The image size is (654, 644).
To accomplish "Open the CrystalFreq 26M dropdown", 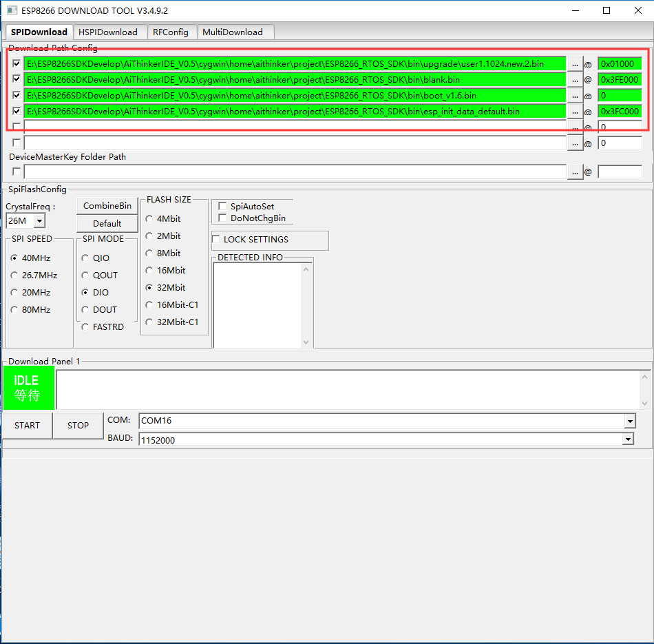I will tap(39, 221).
